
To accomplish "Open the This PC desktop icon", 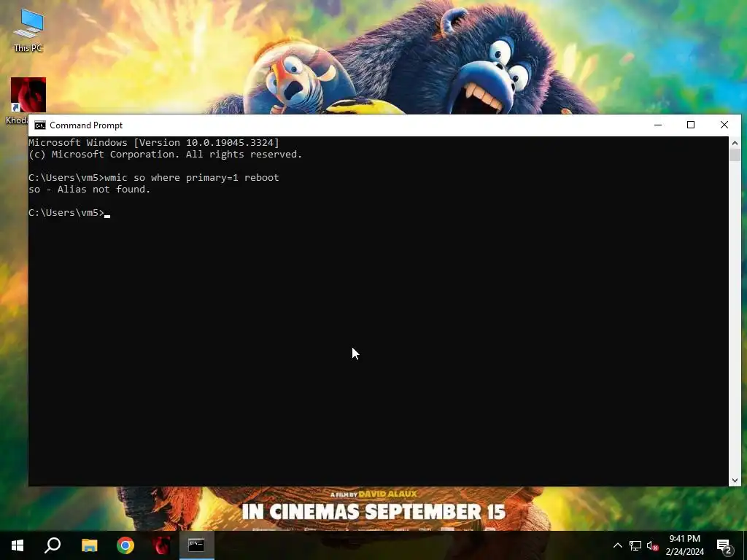I will [x=28, y=29].
